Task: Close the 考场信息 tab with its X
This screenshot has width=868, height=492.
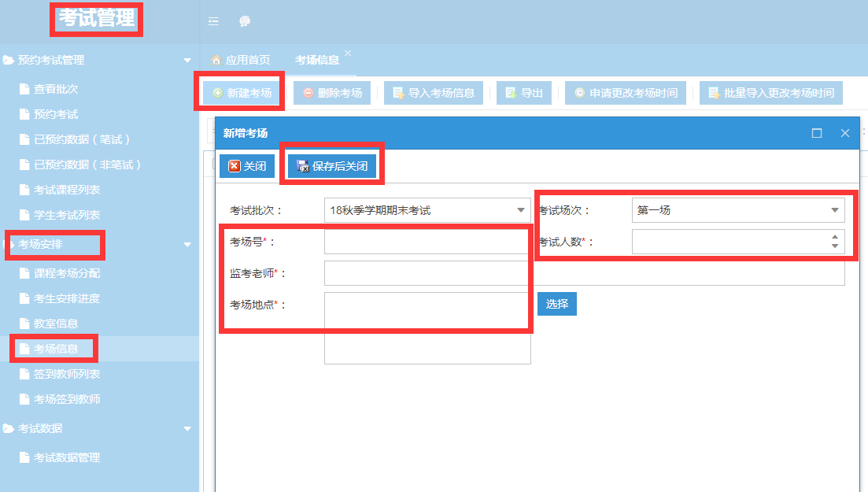Action: 348,53
